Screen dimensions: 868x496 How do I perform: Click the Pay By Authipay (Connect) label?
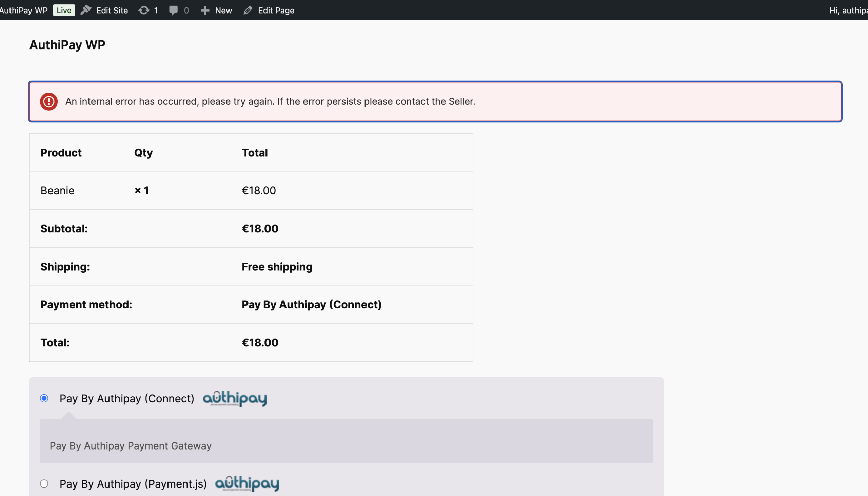(127, 398)
